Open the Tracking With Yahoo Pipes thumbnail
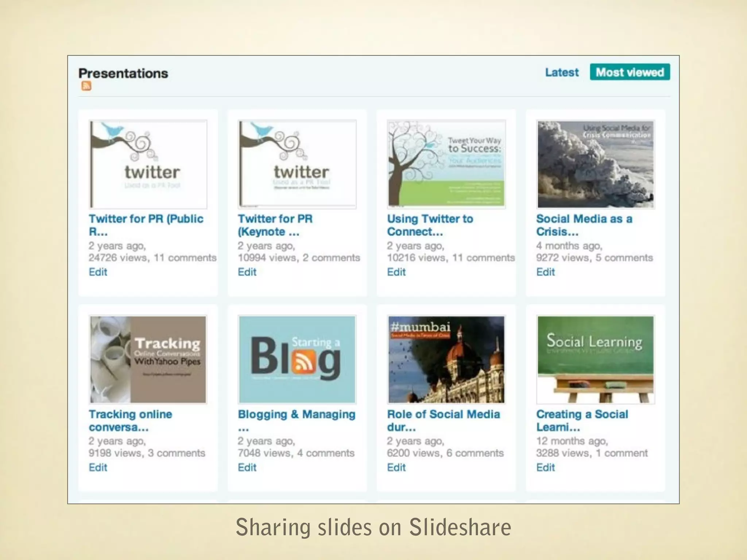The height and width of the screenshot is (560, 747). click(148, 359)
